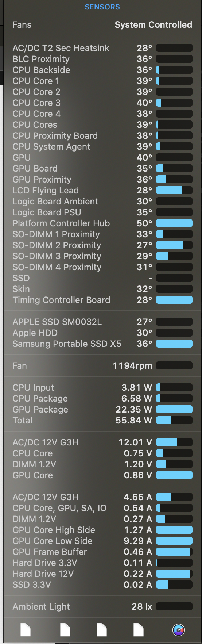
Task: Click the first blank document icon
Action: pyautogui.click(x=26, y=630)
